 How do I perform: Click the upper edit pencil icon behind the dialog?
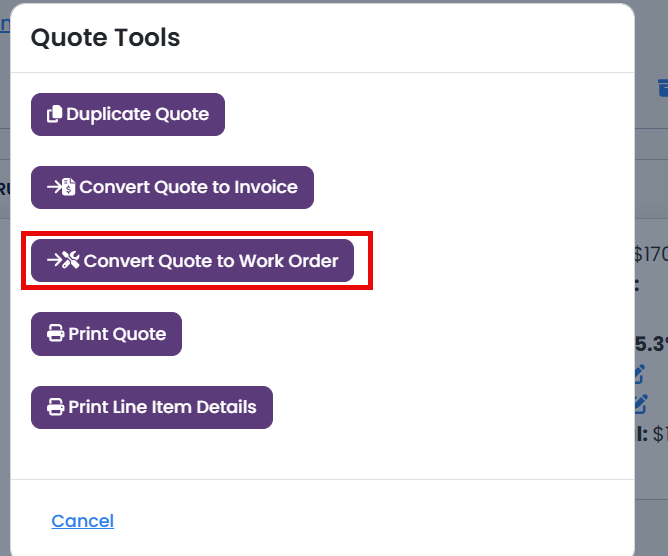(x=640, y=374)
